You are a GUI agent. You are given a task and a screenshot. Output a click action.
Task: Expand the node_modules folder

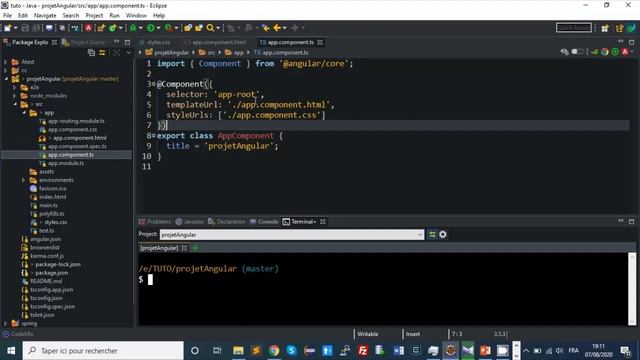(15, 96)
